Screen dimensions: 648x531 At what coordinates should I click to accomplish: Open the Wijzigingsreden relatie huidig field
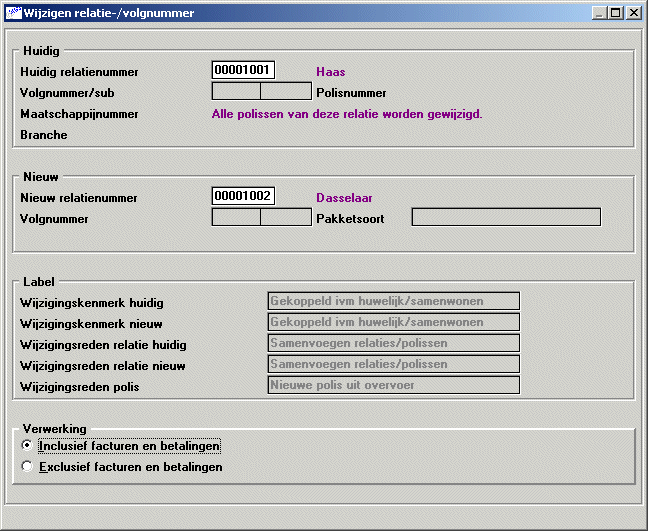tap(394, 343)
